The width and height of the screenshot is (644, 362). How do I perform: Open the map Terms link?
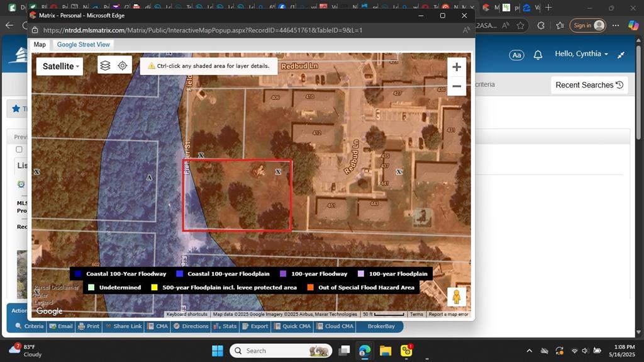pyautogui.click(x=416, y=314)
